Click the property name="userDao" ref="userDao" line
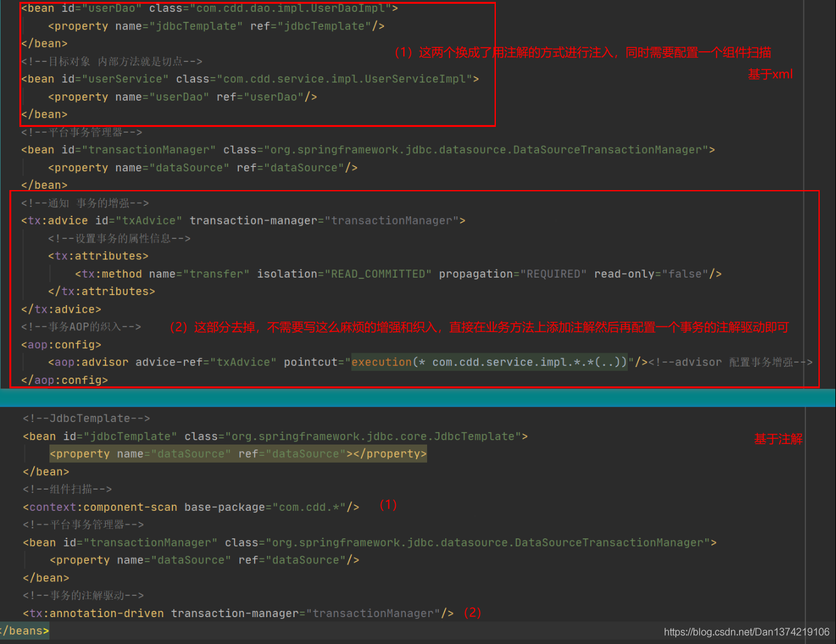The height and width of the screenshot is (644, 836). point(183,97)
